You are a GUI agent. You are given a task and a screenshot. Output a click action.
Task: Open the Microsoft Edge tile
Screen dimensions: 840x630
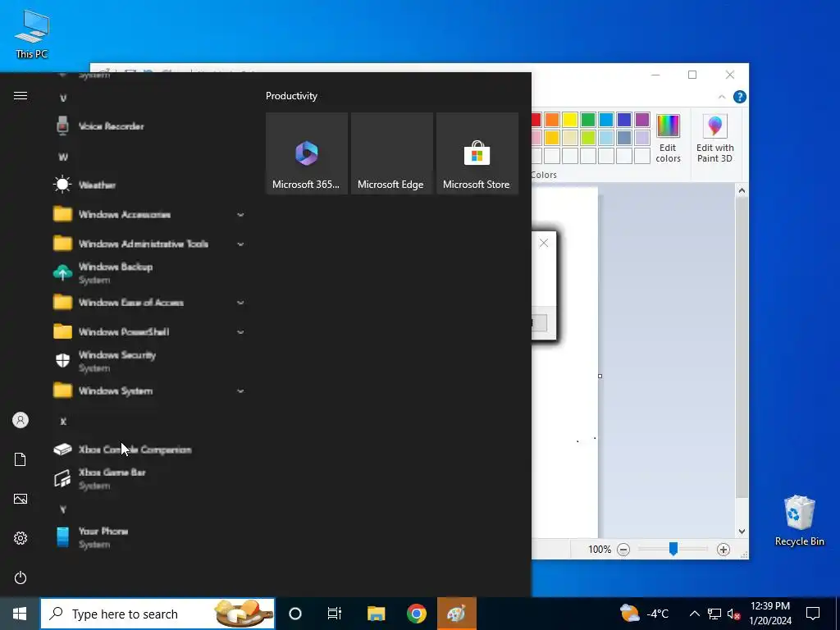pyautogui.click(x=391, y=153)
